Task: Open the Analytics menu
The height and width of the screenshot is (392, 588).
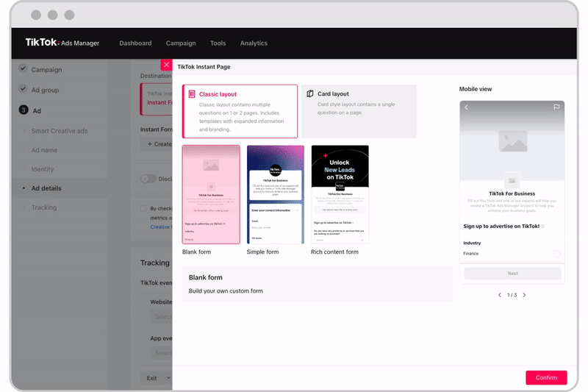Action: (x=254, y=43)
